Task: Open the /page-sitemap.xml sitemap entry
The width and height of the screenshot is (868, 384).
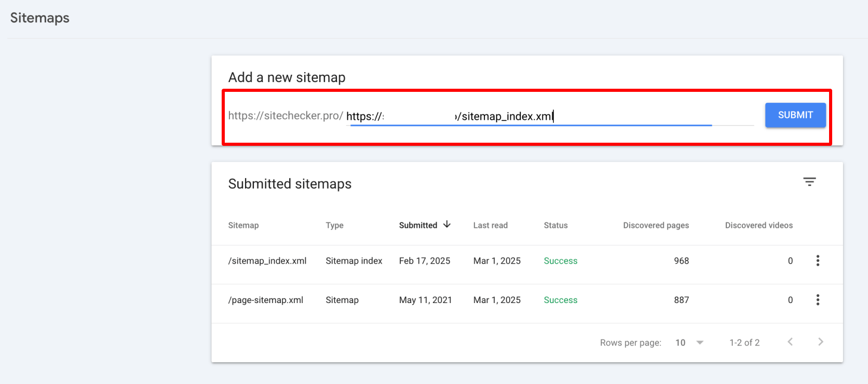Action: (x=266, y=300)
